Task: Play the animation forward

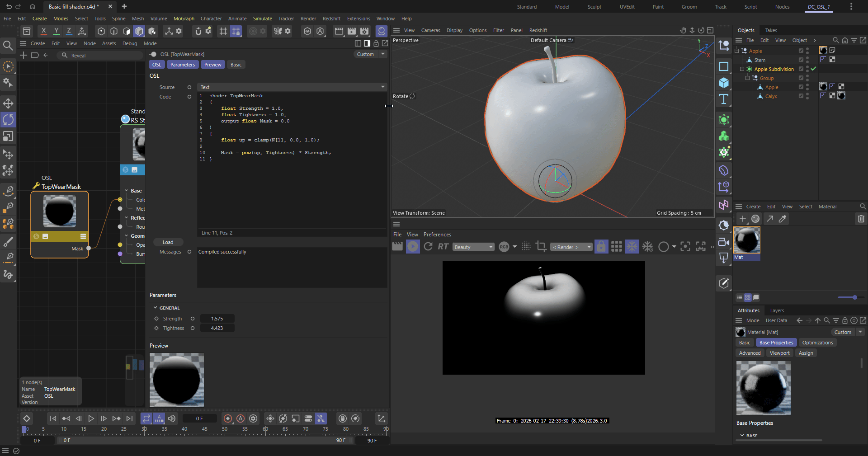Action: click(x=91, y=418)
